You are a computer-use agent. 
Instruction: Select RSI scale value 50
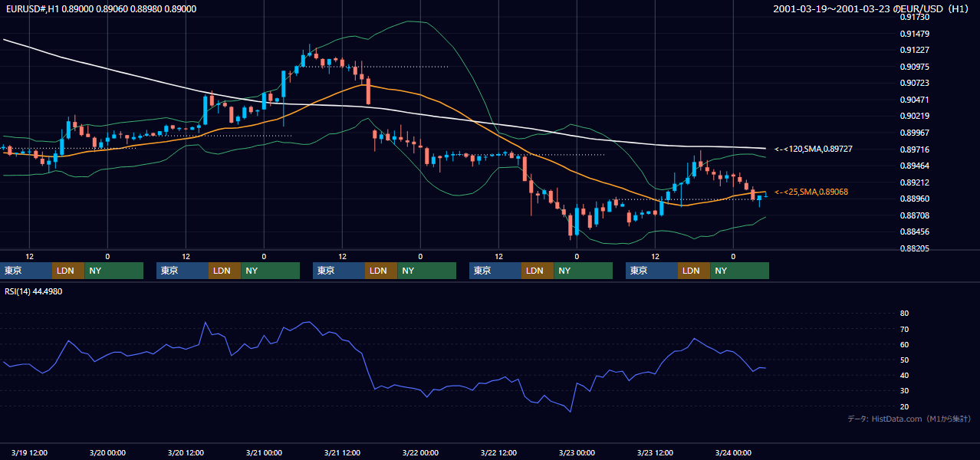pyautogui.click(x=904, y=360)
